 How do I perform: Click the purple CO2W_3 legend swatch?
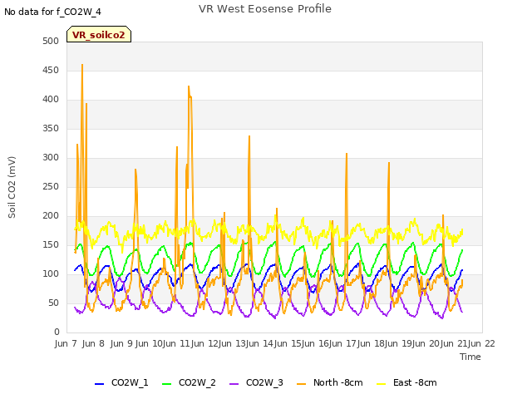click(x=234, y=384)
